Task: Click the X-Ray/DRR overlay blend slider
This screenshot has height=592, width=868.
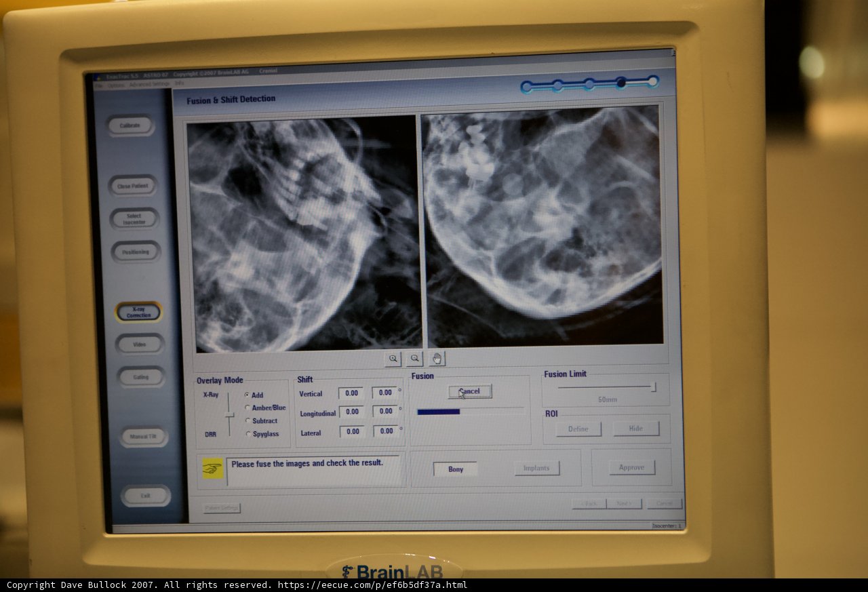Action: pos(230,414)
